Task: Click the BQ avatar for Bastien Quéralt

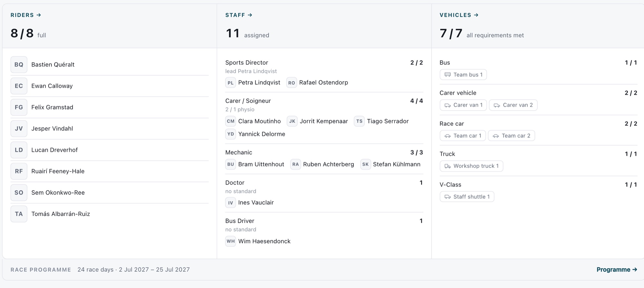Action: click(19, 65)
